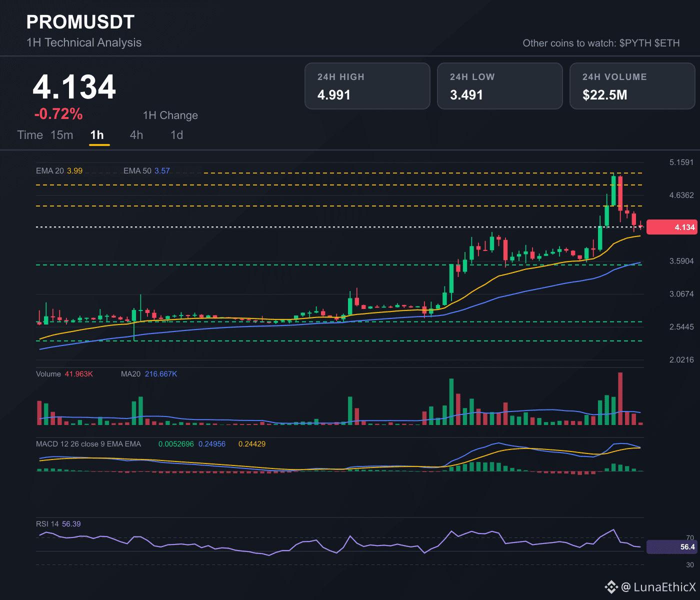Click the 1H Technical Analysis subtitle
This screenshot has height=600, width=700.
click(x=84, y=42)
